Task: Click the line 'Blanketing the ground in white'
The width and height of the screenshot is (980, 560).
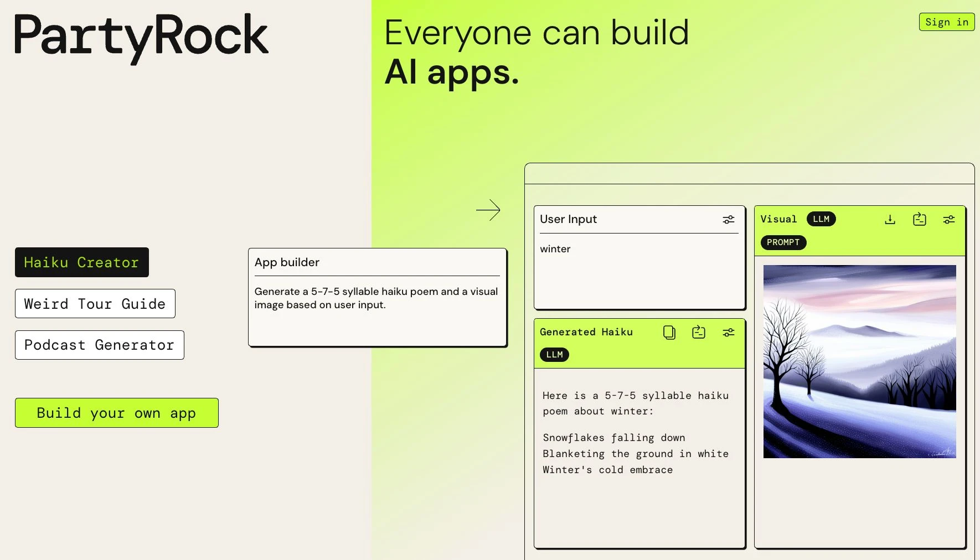Action: (636, 454)
